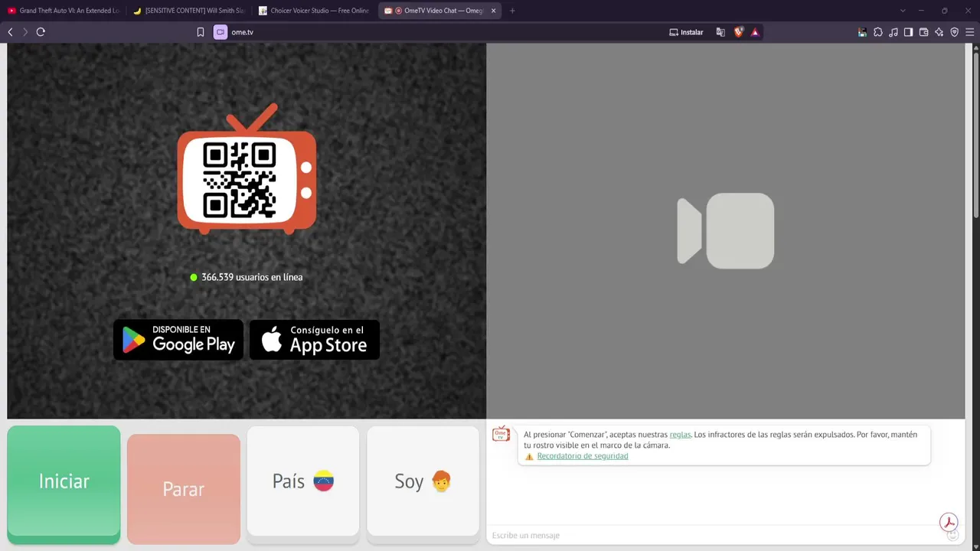Click the QR code TV logo
This screenshot has width=980, height=551.
(247, 169)
